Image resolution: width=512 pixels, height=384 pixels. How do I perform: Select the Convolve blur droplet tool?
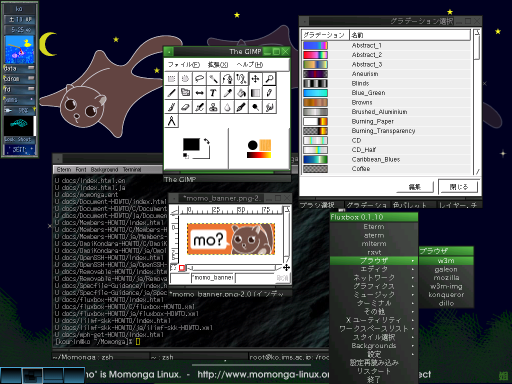pyautogui.click(x=227, y=107)
